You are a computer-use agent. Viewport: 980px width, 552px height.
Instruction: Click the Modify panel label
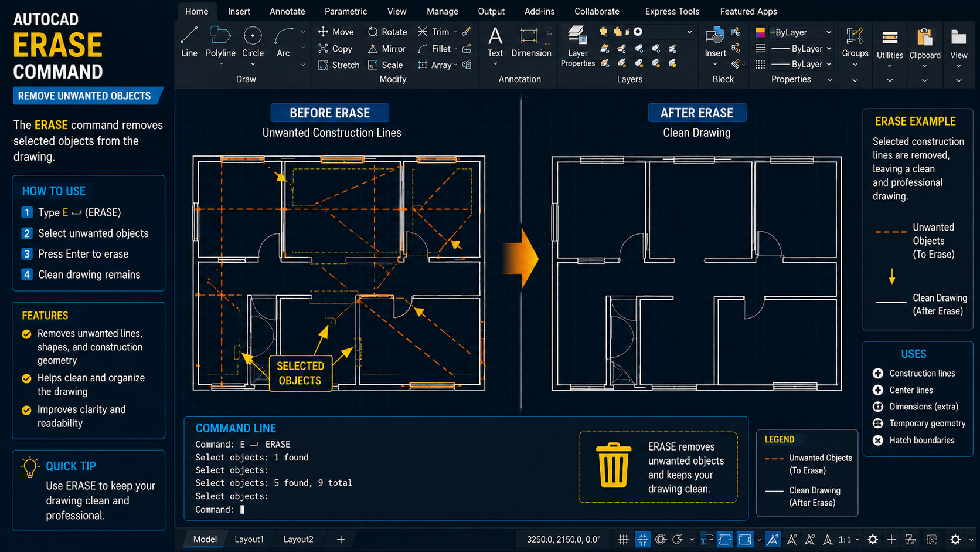[x=393, y=79]
